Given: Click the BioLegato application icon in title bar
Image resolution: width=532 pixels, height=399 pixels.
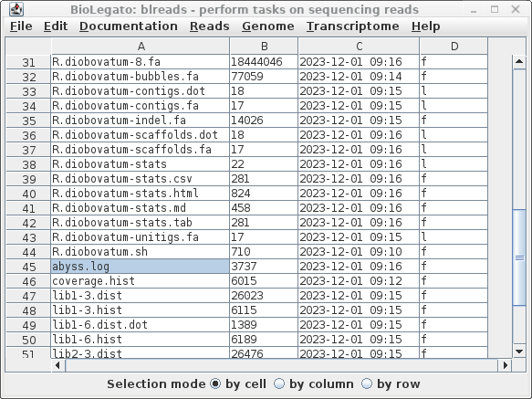Looking at the screenshot, I should (x=16, y=9).
